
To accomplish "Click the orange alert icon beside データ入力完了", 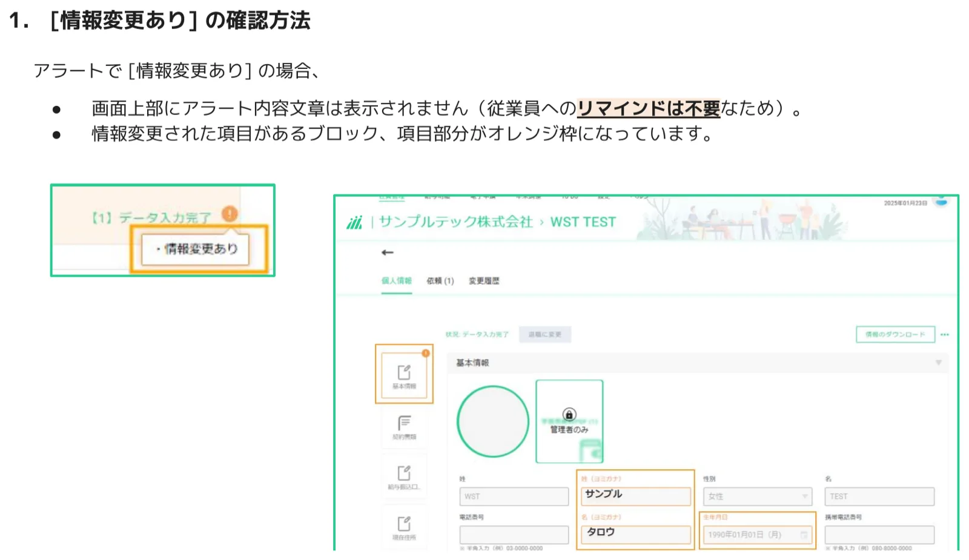I will tap(230, 214).
